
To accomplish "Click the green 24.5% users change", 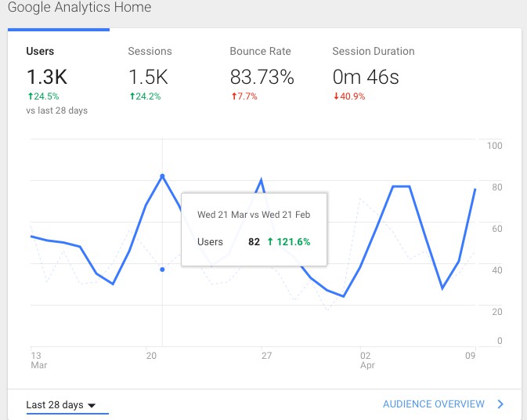I will (x=43, y=96).
